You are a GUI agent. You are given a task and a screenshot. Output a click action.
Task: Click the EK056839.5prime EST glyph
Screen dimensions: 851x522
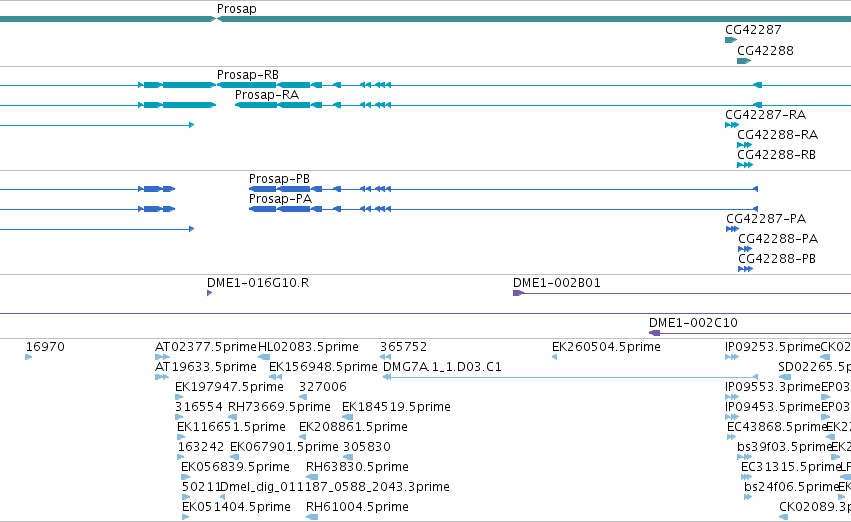[x=186, y=478]
